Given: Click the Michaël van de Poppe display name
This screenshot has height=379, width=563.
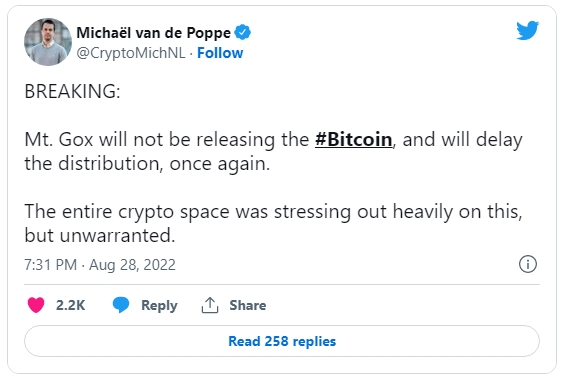Looking at the screenshot, I should [154, 33].
